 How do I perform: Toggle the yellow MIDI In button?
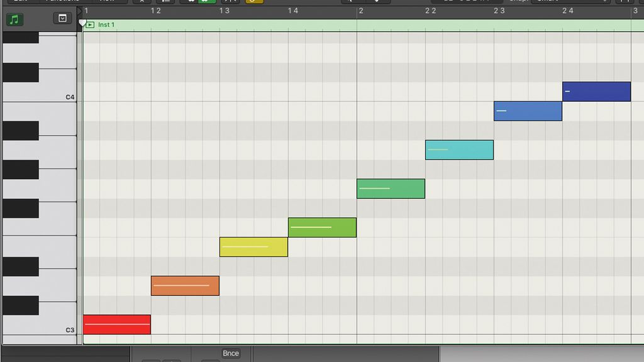(253, 1)
